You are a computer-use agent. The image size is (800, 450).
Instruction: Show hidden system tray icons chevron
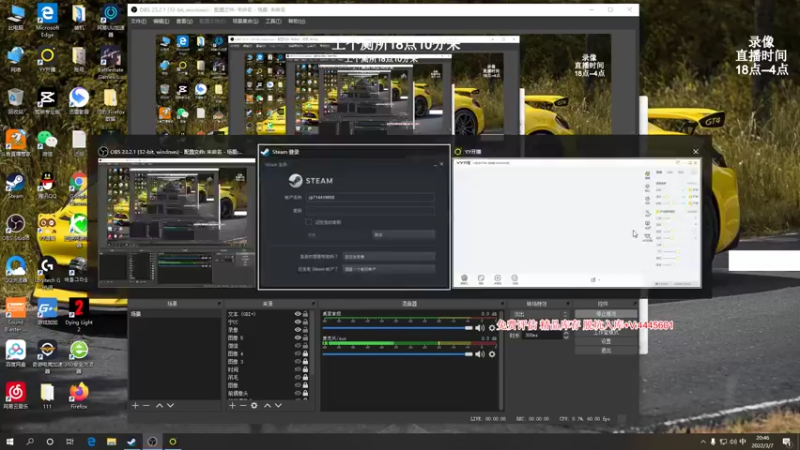703,441
